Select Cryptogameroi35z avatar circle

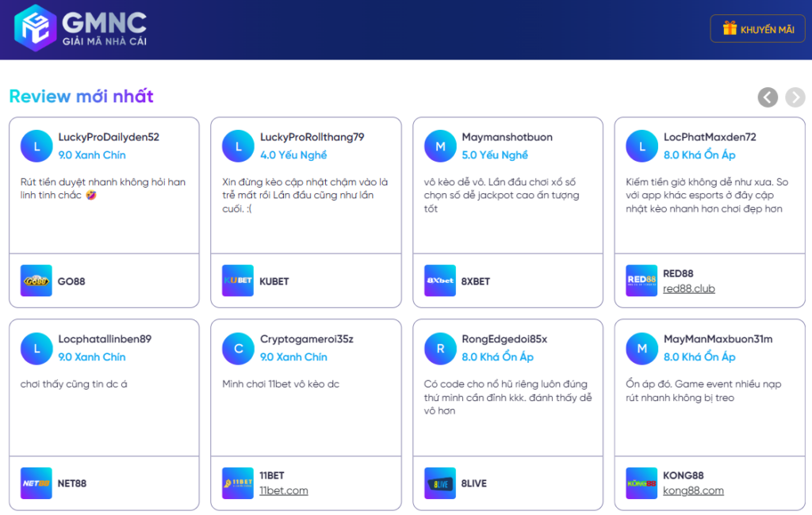pyautogui.click(x=238, y=348)
